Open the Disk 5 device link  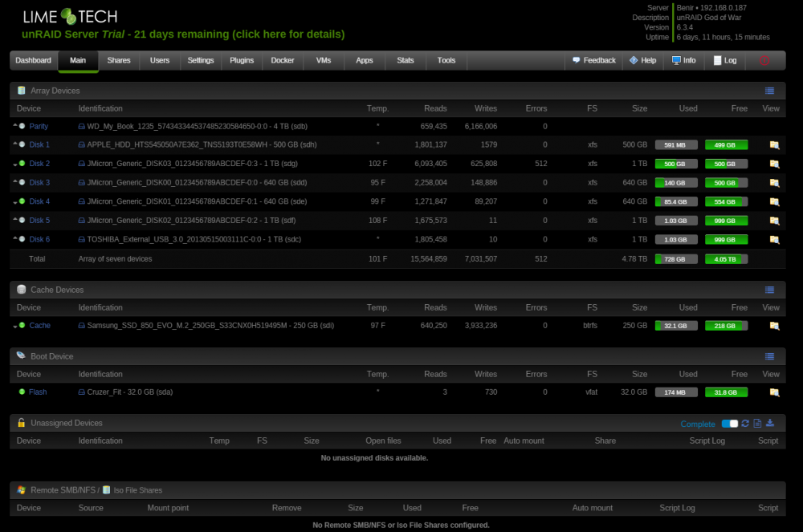(x=39, y=221)
